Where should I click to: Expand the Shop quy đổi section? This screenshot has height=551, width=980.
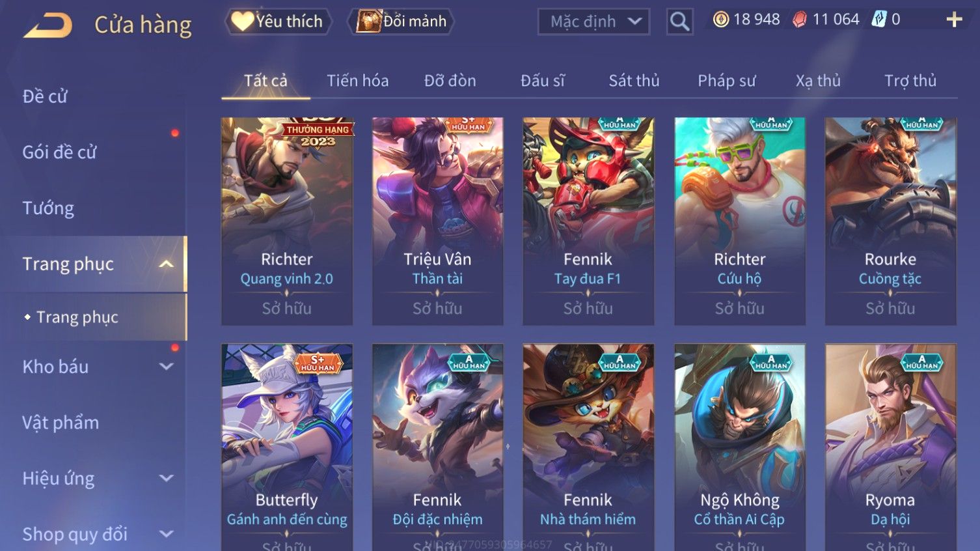pos(167,534)
